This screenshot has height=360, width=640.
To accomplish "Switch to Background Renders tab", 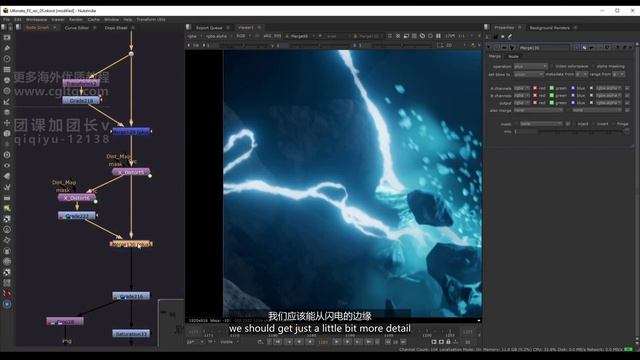I will 549,28.
